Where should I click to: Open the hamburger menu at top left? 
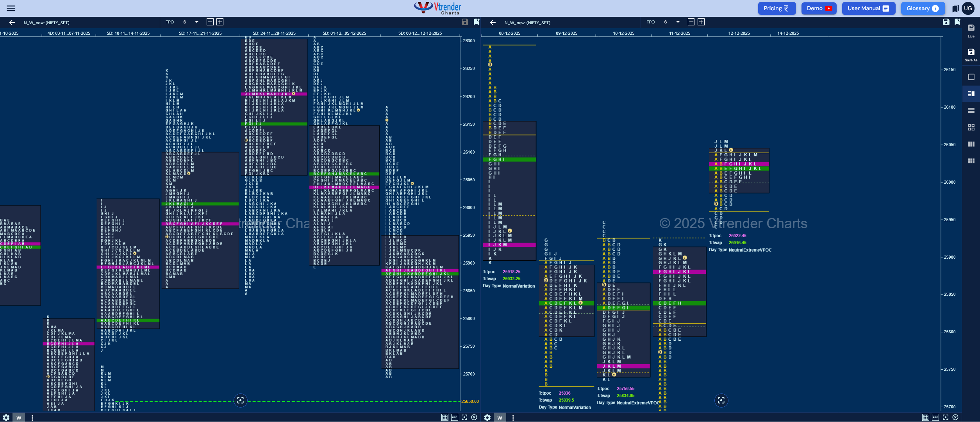[11, 8]
